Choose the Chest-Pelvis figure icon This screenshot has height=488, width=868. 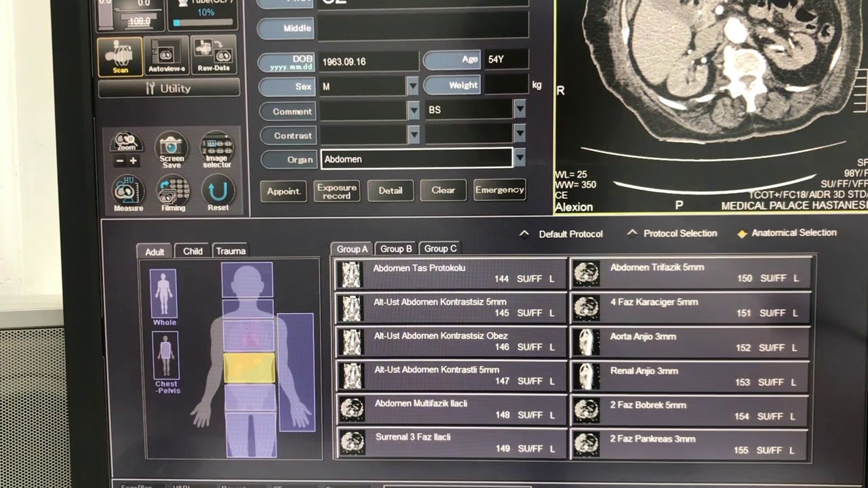165,356
